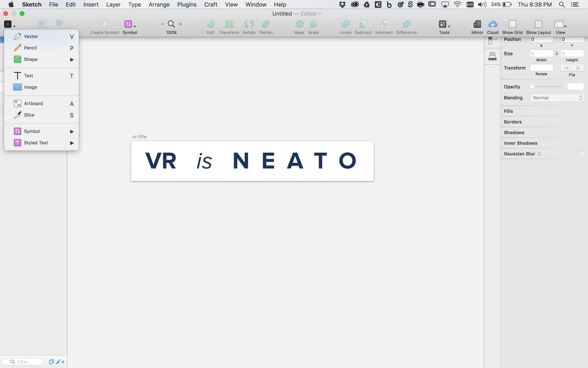Screen dimensions: 588x368
Task: Click the Mask tool icon
Action: 299,25
